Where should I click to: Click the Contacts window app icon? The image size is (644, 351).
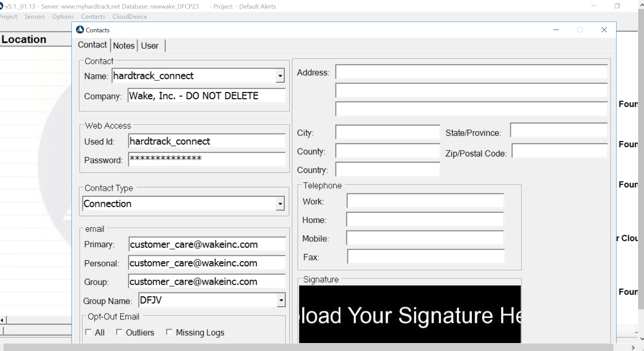(80, 30)
